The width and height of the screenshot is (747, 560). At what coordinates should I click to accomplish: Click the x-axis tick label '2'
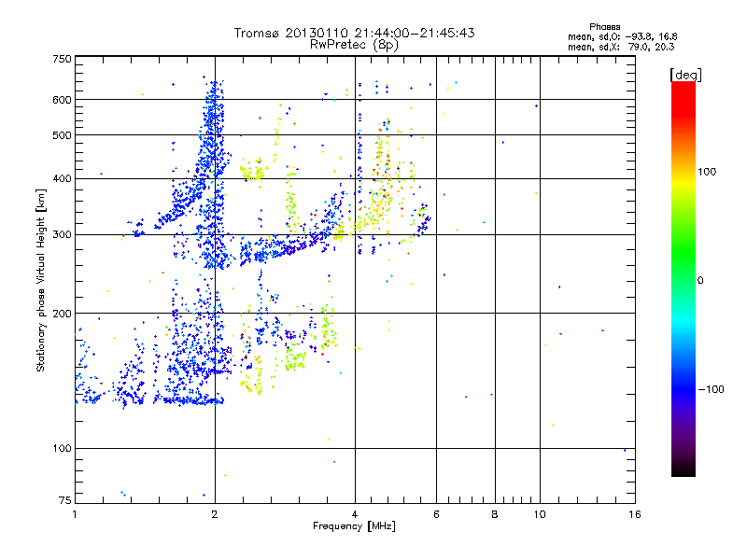(215, 514)
